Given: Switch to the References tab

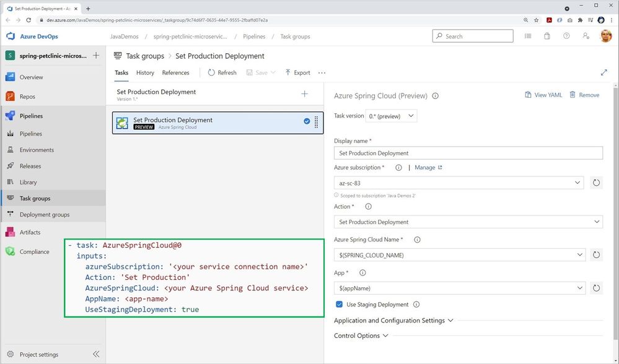Looking at the screenshot, I should tap(175, 72).
